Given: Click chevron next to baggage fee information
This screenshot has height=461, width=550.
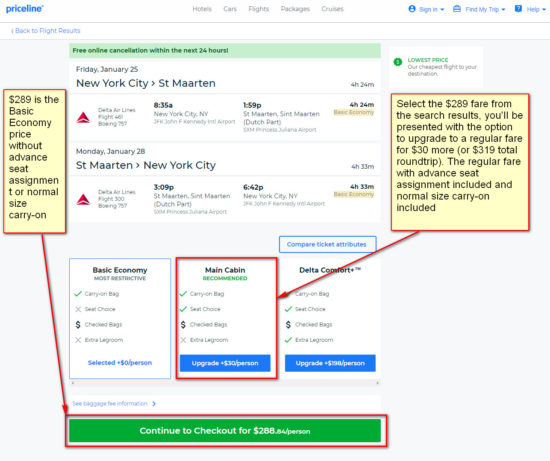Looking at the screenshot, I should click(x=154, y=404).
